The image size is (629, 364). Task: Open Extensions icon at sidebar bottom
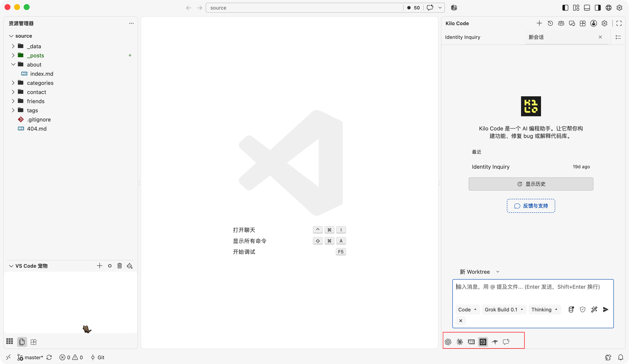coord(34,342)
